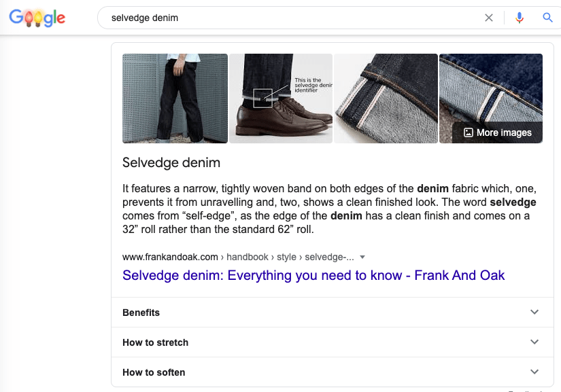Screen dimensions: 561x392
Task: Start voice search with microphone icon
Action: [520, 18]
